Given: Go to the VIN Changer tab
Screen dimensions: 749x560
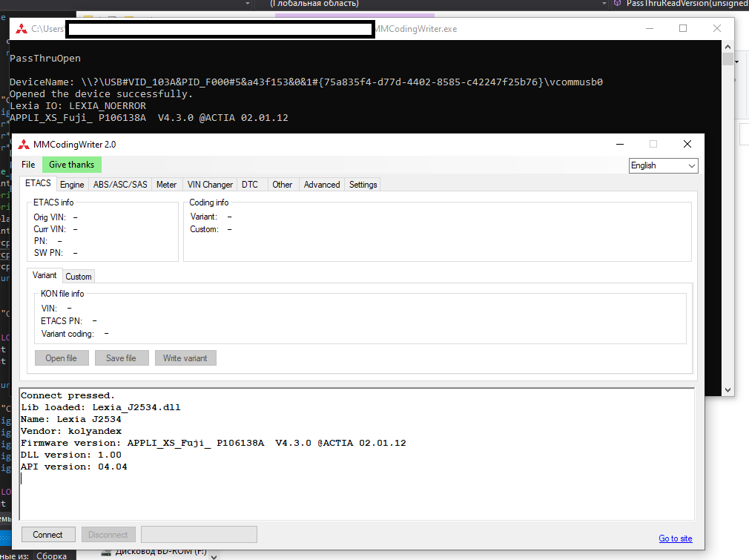Looking at the screenshot, I should click(210, 185).
